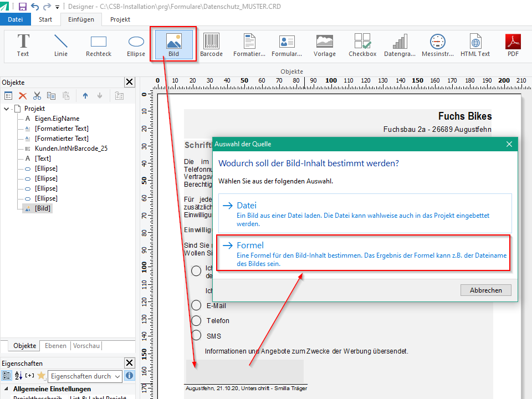Select the Ellipse tool

[x=136, y=45]
